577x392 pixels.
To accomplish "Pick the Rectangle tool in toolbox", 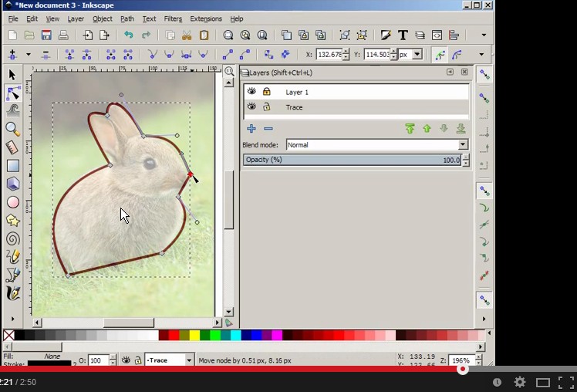I will click(12, 165).
